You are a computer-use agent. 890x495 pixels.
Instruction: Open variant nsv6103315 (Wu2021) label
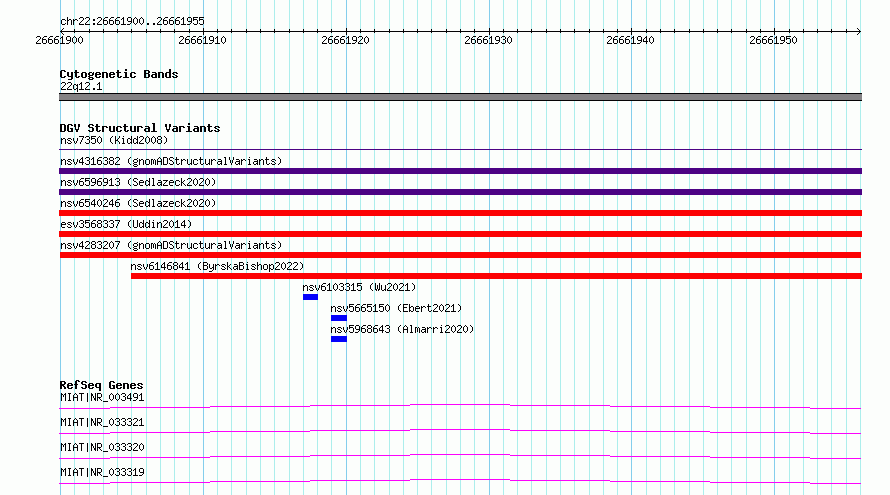pyautogui.click(x=359, y=287)
